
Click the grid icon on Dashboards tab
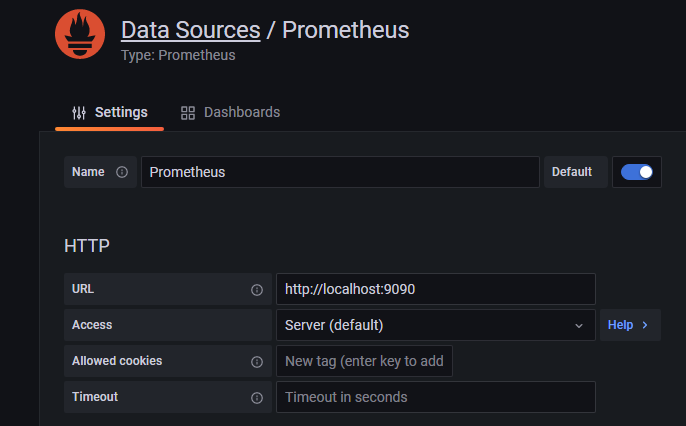pos(188,113)
